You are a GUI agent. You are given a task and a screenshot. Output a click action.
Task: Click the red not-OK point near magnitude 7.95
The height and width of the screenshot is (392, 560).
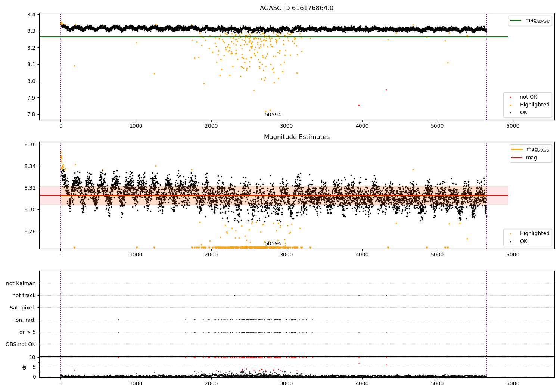click(386, 90)
